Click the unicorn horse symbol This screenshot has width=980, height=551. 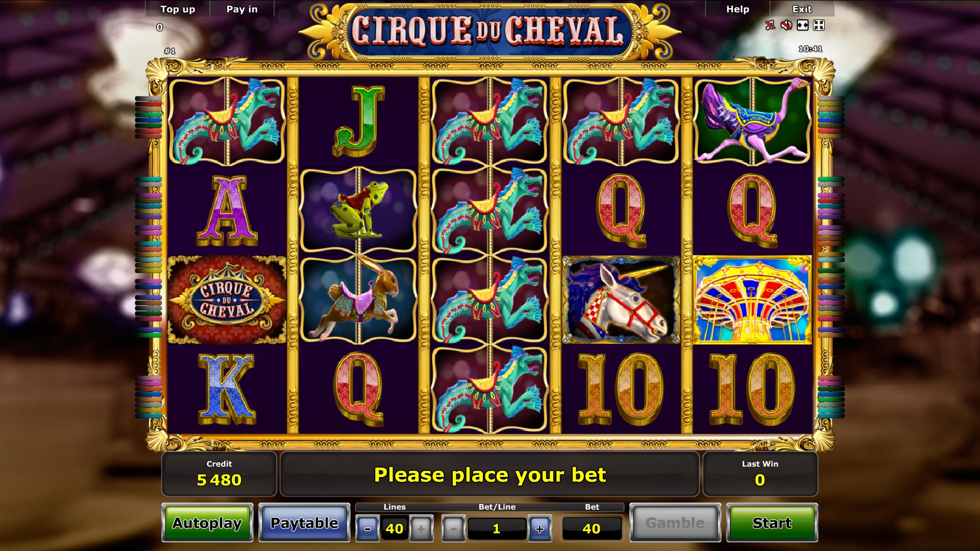621,300
